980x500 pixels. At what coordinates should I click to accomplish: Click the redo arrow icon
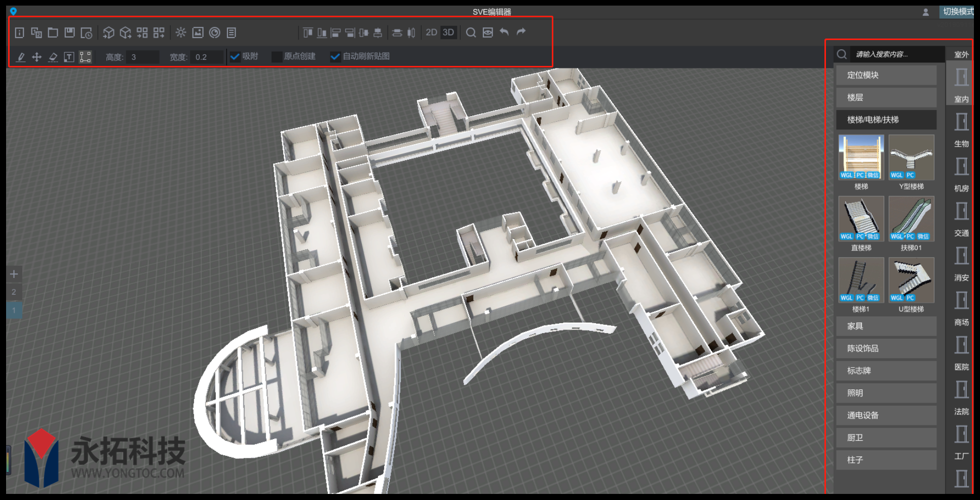521,32
